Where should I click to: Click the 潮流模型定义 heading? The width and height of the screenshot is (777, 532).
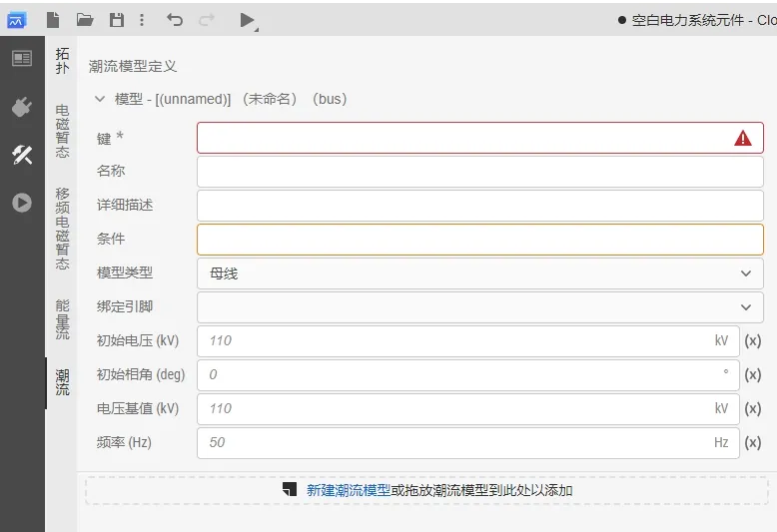(133, 67)
